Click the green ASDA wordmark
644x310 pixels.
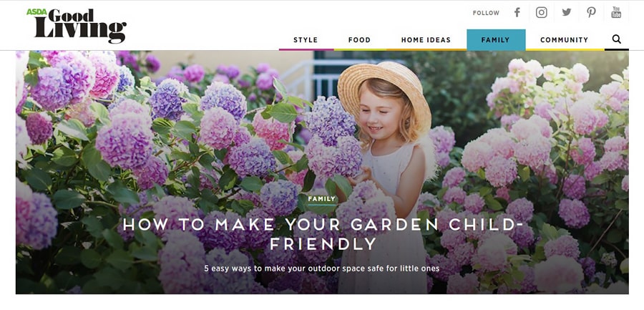click(36, 12)
